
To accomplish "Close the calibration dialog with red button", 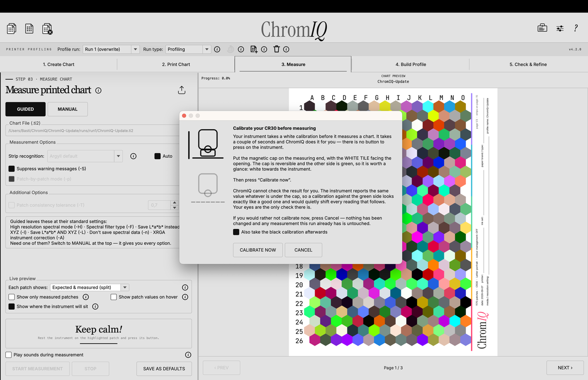I will coord(184,116).
